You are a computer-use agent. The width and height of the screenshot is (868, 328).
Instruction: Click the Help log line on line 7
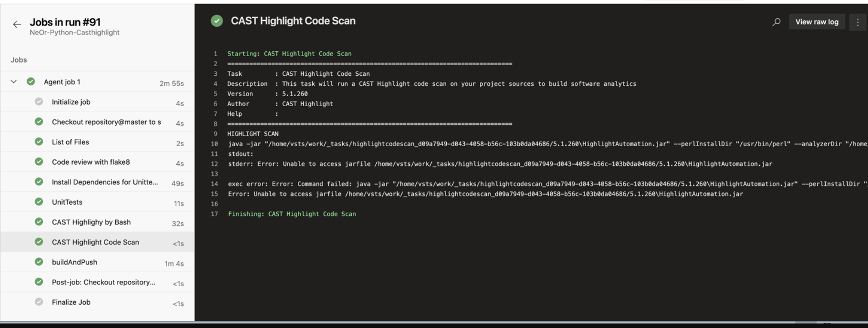pyautogui.click(x=253, y=113)
